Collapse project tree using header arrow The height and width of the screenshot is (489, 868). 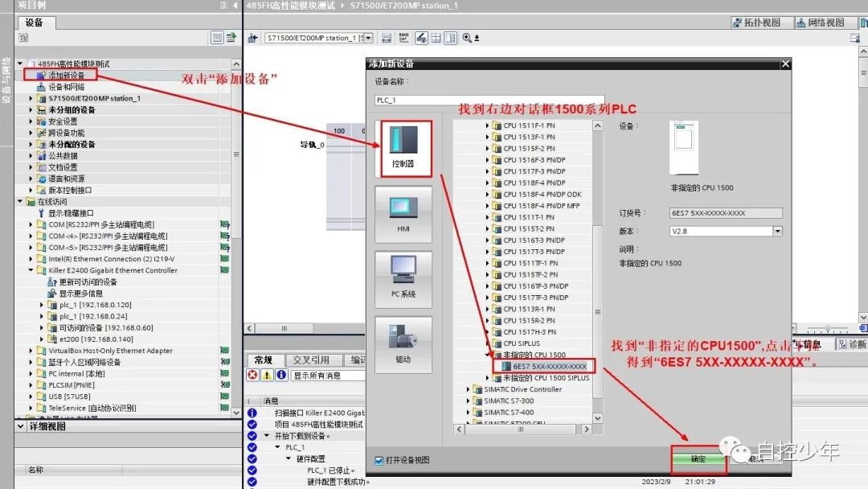pos(235,5)
